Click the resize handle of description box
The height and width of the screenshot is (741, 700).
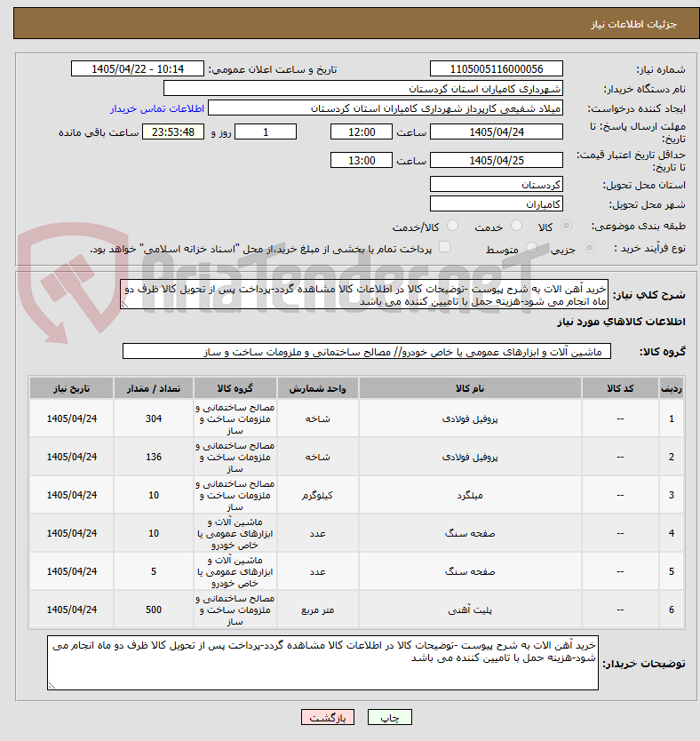[x=124, y=305]
